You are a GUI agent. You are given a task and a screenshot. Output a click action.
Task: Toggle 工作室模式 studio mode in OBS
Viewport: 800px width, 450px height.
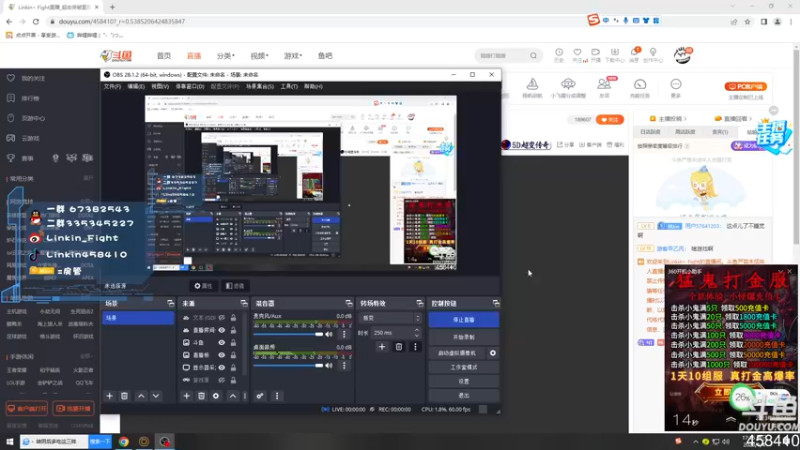click(463, 367)
